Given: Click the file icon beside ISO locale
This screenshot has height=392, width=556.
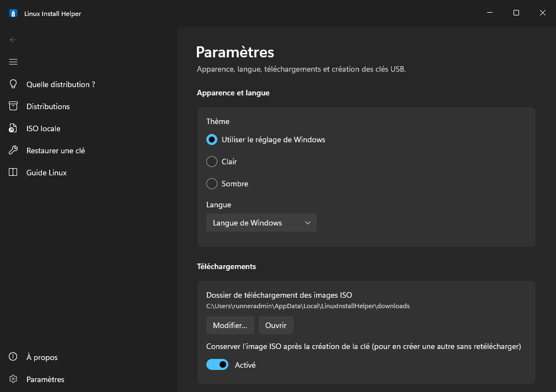Looking at the screenshot, I should [x=13, y=128].
